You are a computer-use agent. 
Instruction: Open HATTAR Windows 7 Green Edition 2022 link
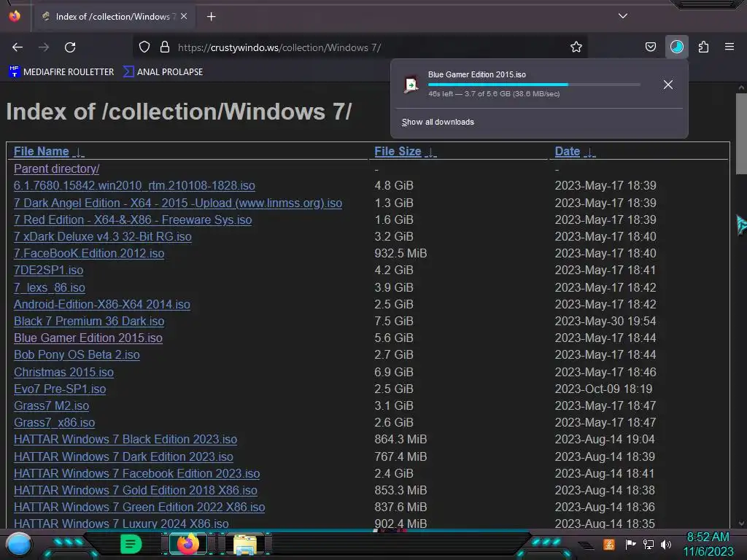(x=139, y=507)
